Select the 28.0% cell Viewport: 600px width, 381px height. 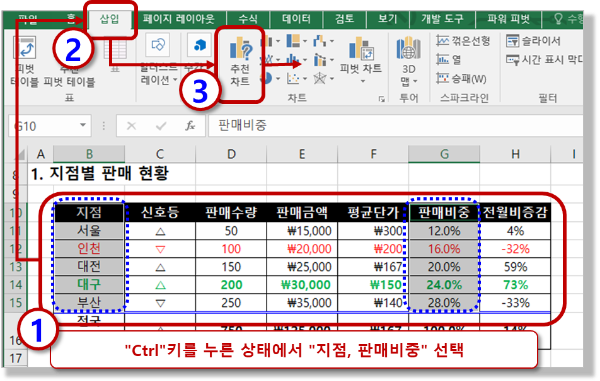[x=444, y=303]
